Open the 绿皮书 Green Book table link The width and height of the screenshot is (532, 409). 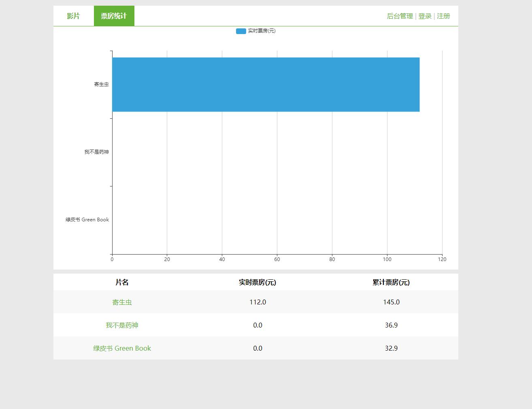click(x=122, y=348)
